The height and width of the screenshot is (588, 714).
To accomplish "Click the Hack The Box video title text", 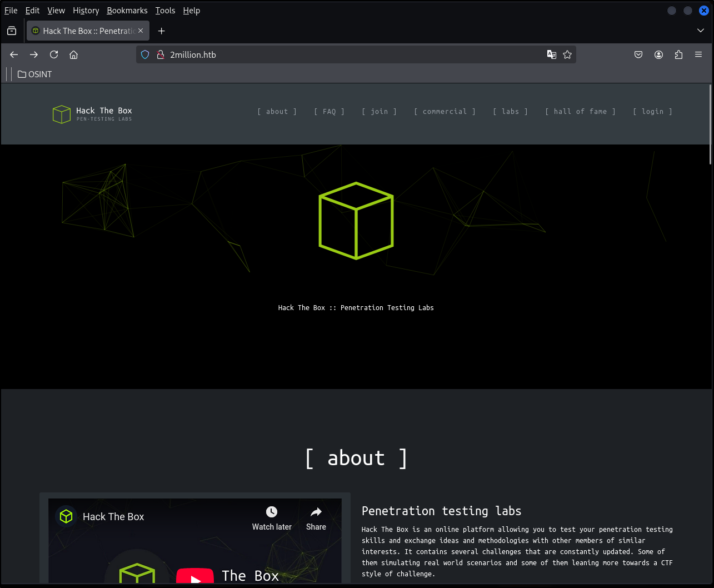I will tap(113, 516).
